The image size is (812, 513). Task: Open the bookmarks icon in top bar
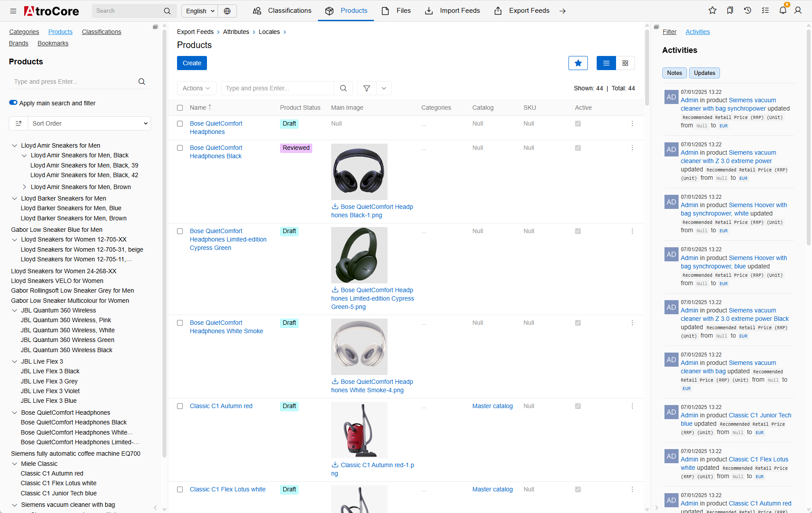(730, 11)
